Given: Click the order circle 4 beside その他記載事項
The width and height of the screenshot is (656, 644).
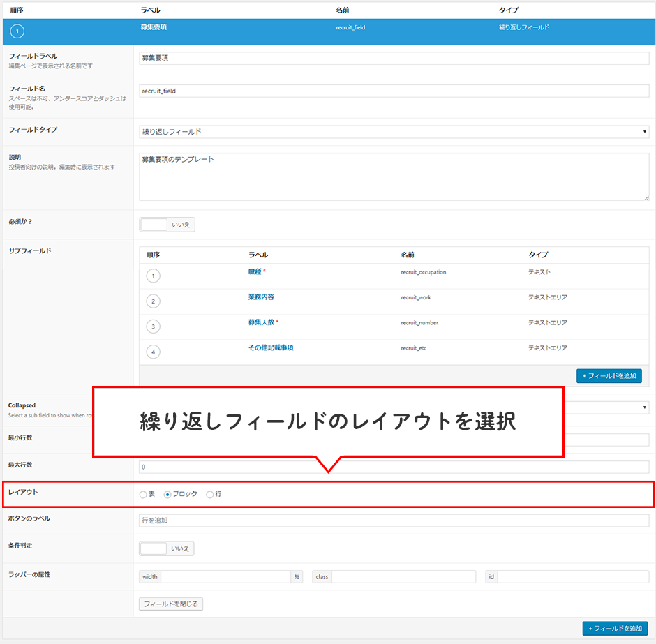Looking at the screenshot, I should tap(153, 352).
